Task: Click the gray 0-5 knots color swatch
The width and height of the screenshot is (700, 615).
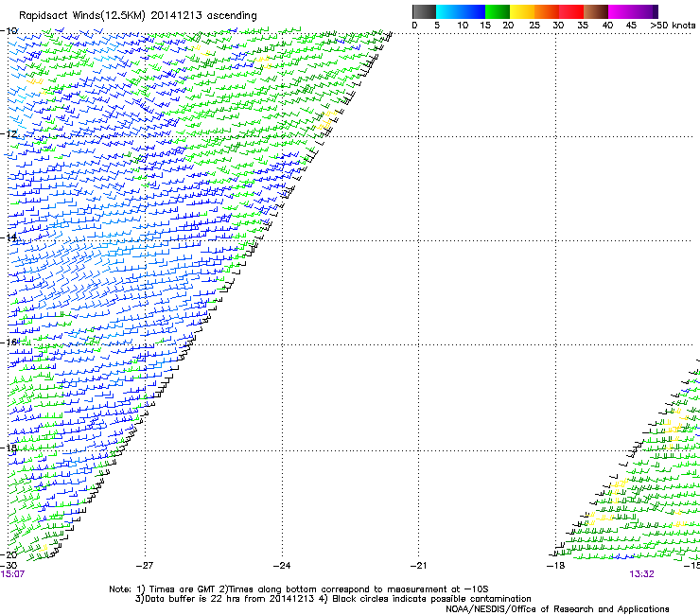Action: (x=424, y=11)
